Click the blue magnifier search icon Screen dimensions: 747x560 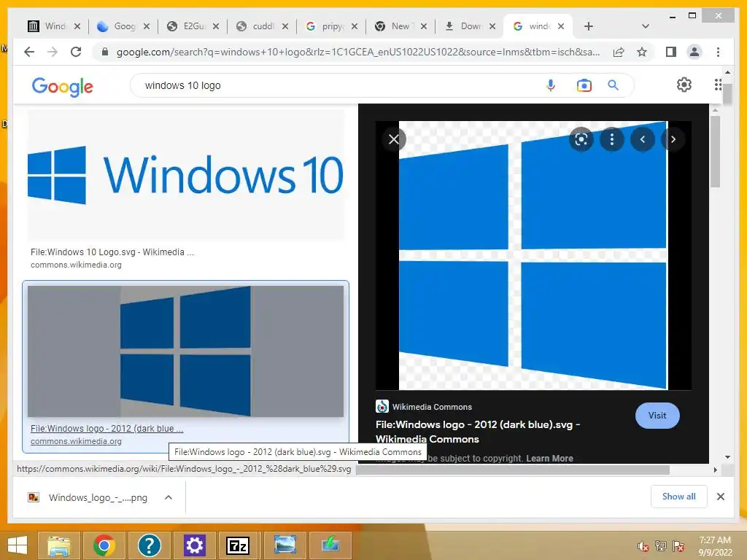613,85
